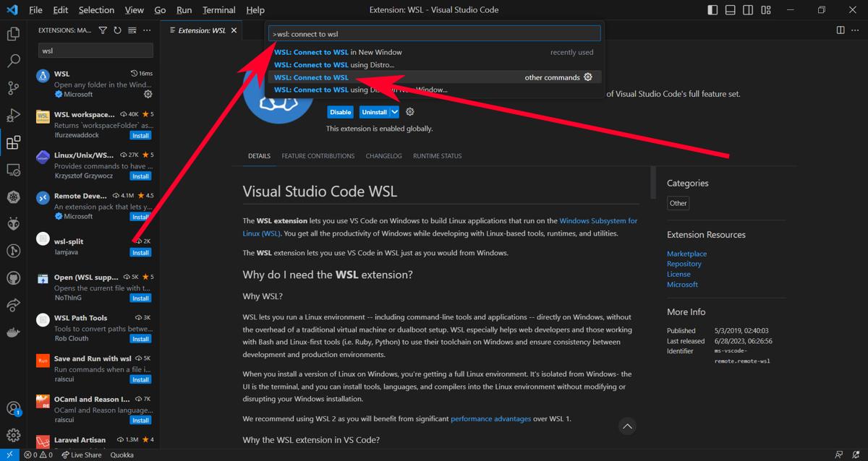This screenshot has height=461, width=868.
Task: Open the Accounts icon in the activity bar
Action: click(x=13, y=407)
